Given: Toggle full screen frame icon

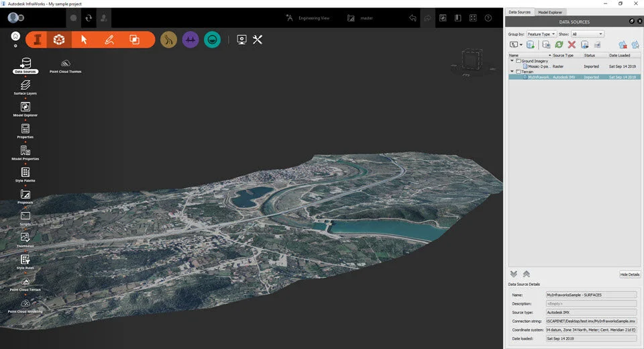Looking at the screenshot, I should [473, 18].
